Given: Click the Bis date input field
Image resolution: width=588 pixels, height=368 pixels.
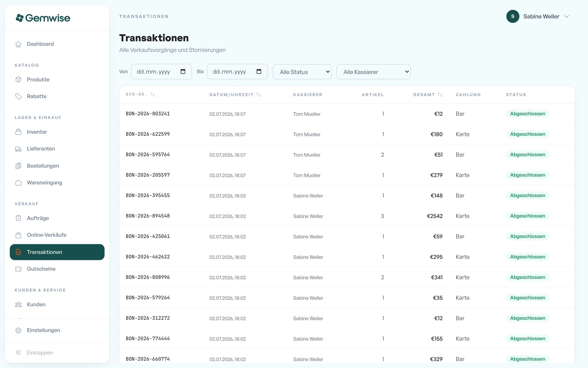Looking at the screenshot, I should (237, 72).
